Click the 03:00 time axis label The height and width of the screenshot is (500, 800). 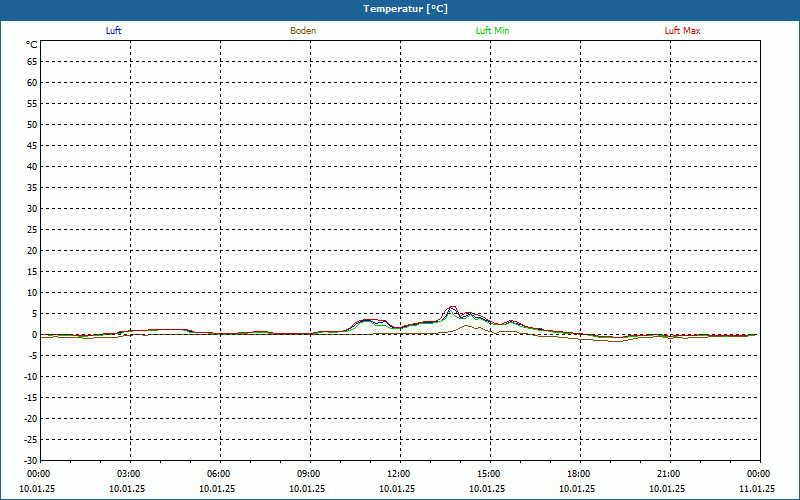(129, 474)
